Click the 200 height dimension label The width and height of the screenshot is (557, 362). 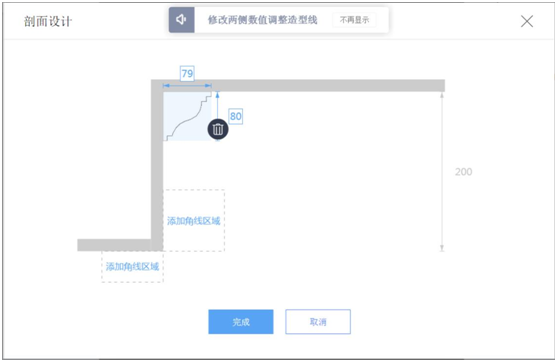(x=464, y=172)
